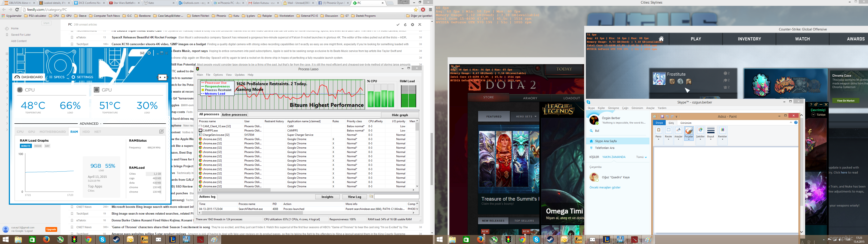Viewport: 868px width, 244px height.
Task: Click the red Adblock extension icon
Action: click(x=423, y=10)
